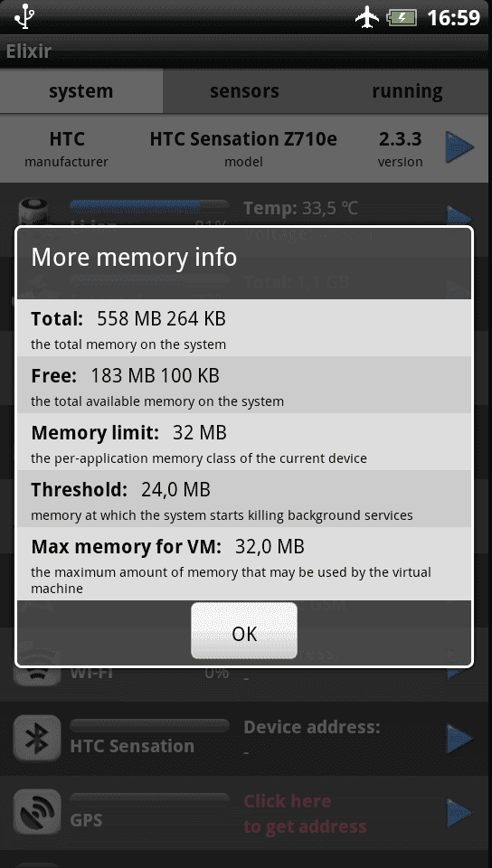Viewport: 492px width, 868px height.
Task: Tap the battery charging status icon
Action: 402,18
